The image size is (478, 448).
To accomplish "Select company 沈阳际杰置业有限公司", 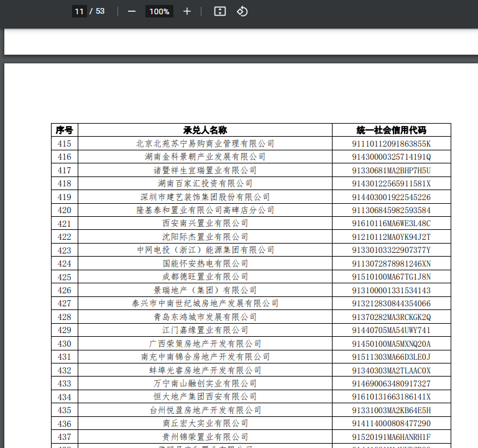I will pos(205,237).
